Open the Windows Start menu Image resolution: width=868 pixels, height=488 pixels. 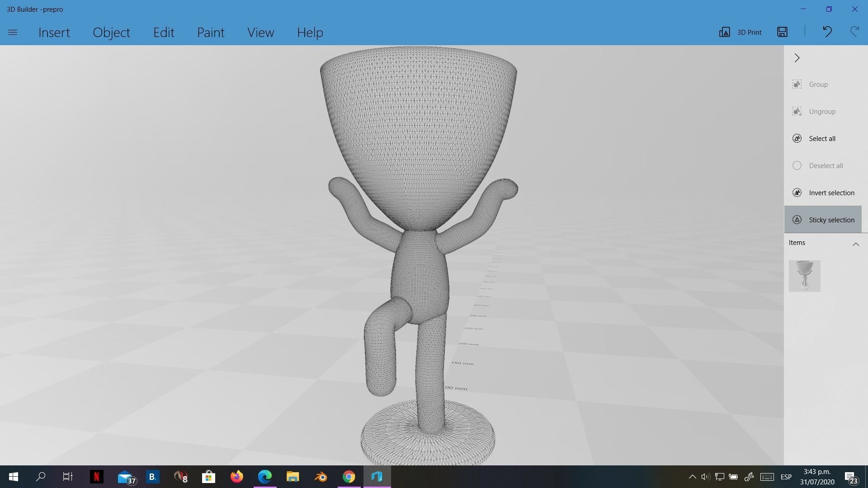click(14, 477)
